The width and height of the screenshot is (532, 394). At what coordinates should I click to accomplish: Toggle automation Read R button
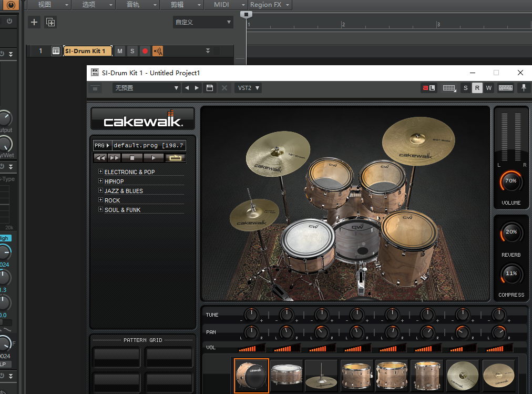(x=477, y=88)
